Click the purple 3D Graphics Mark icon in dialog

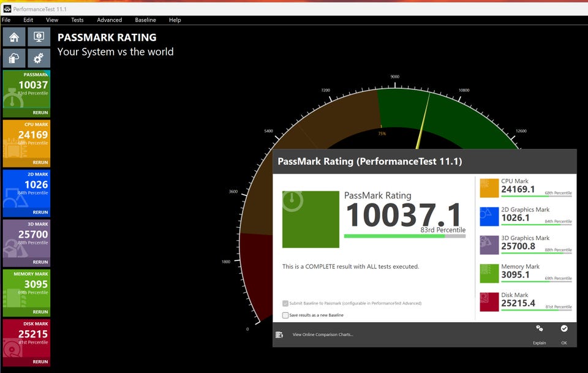coord(489,245)
